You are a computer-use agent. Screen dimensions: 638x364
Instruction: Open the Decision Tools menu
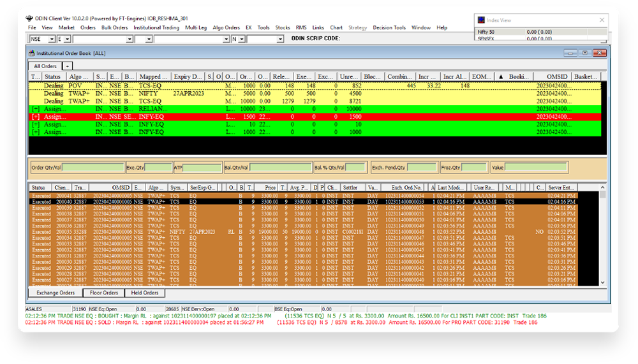pos(389,27)
